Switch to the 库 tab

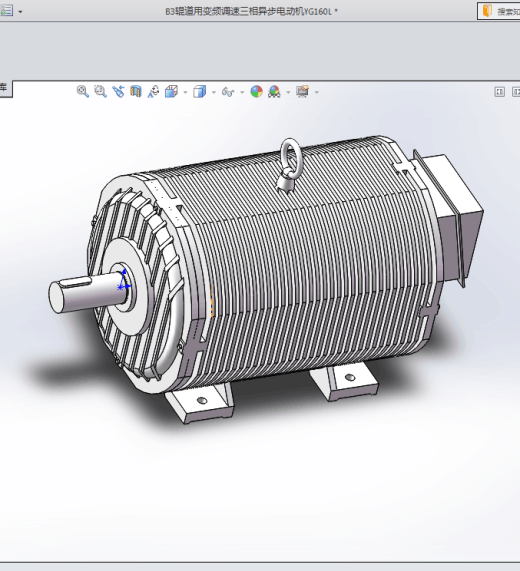tap(5, 88)
